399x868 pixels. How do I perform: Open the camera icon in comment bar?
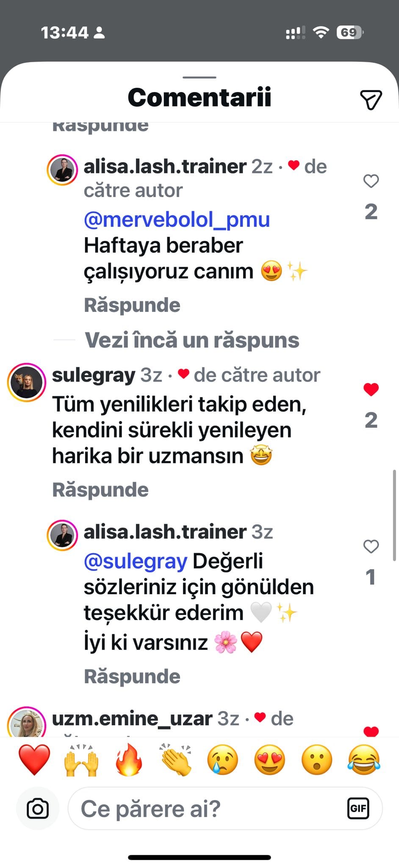38,809
